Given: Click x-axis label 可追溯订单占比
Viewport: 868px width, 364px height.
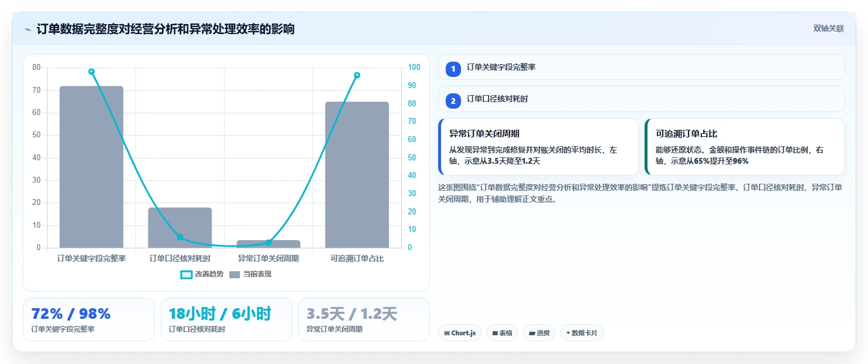Looking at the screenshot, I should [357, 258].
